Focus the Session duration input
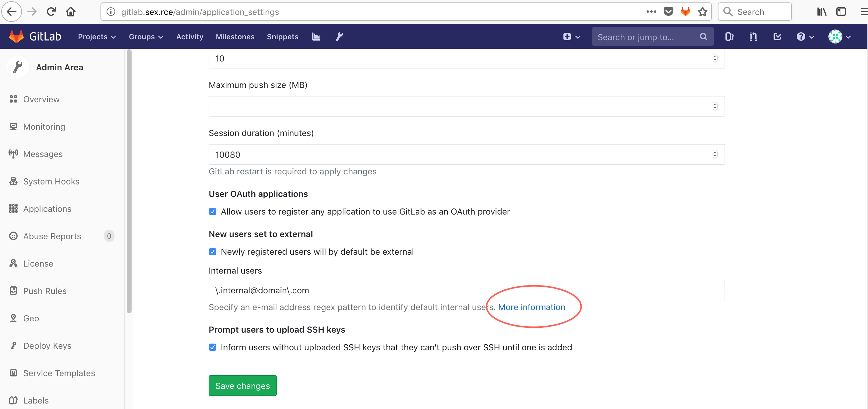The height and width of the screenshot is (409, 868). pos(467,154)
